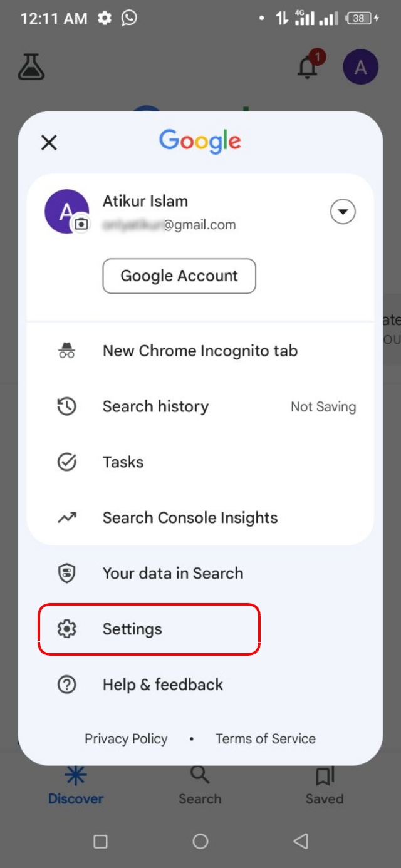Tap the Help & feedback question icon
The height and width of the screenshot is (868, 401).
pyautogui.click(x=67, y=685)
